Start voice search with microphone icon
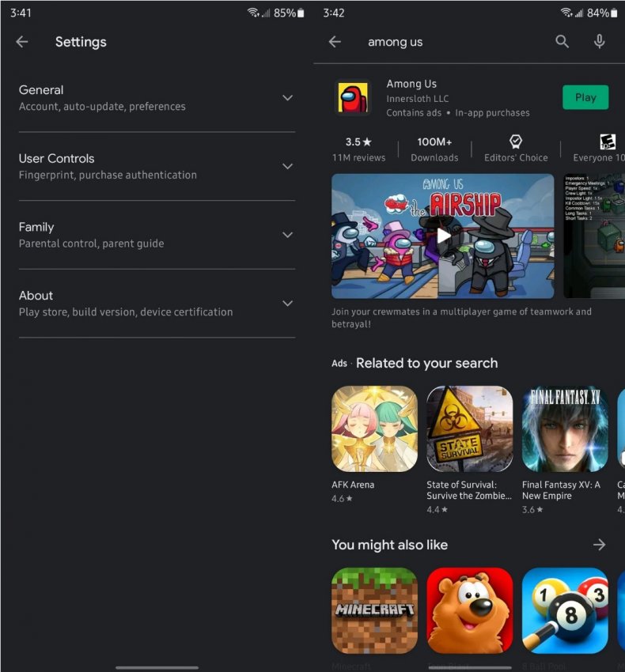Image resolution: width=625 pixels, height=672 pixels. click(599, 42)
